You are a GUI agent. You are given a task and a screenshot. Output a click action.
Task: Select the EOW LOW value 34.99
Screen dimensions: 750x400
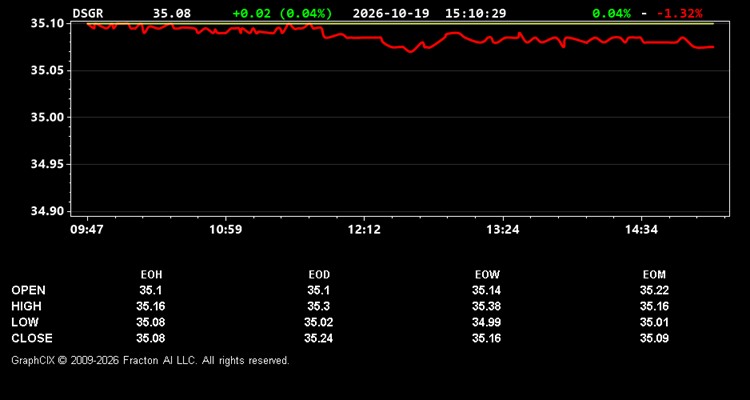point(487,322)
